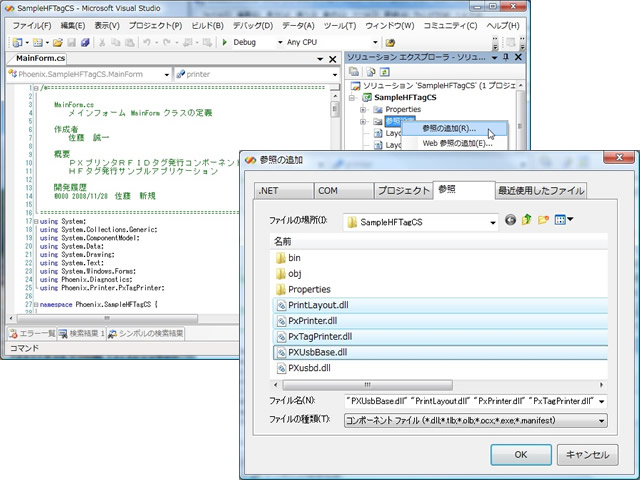Screen dimensions: 640x480
Task: Click the Start Debugging green play icon
Action: click(224, 42)
